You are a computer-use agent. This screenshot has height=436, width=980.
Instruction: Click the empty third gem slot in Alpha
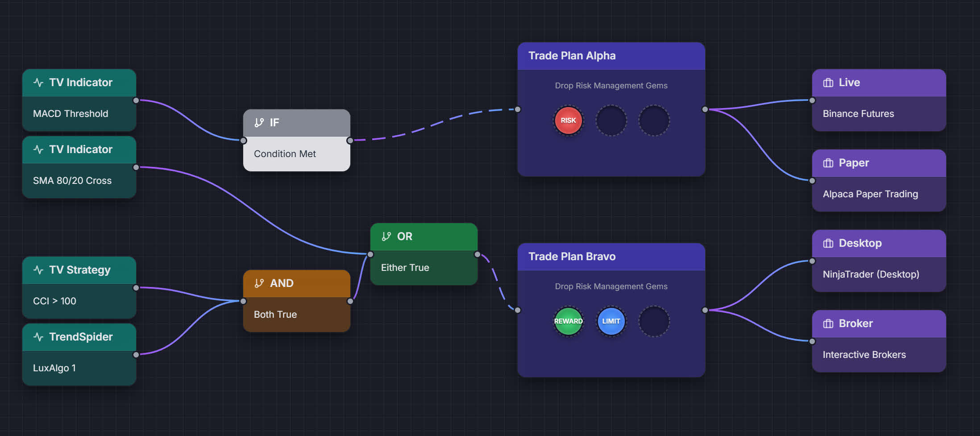point(654,120)
